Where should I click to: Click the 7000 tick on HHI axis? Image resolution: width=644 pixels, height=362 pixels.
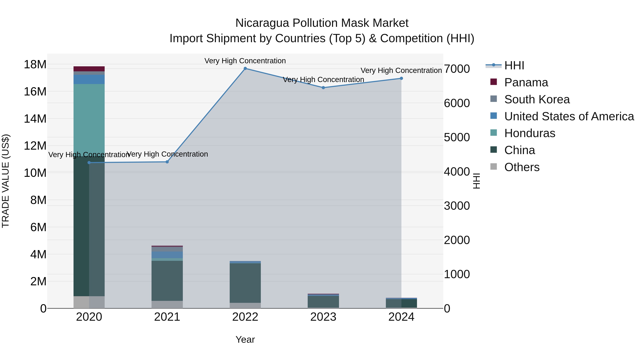click(x=457, y=69)
